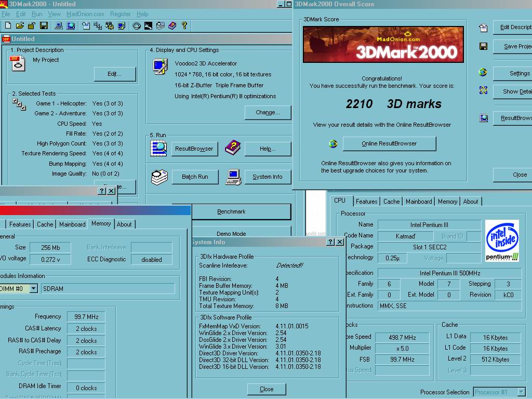The image size is (532, 399).
Task: Click the icon beside Show Details
Action: coord(483,90)
